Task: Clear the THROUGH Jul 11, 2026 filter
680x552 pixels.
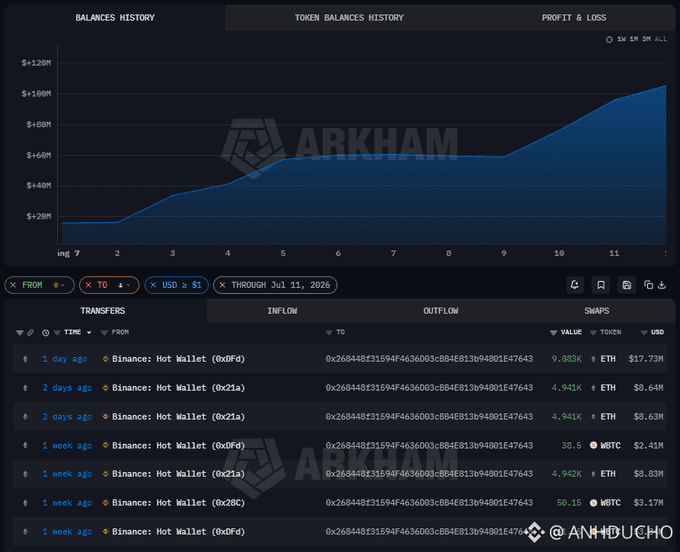Action: point(222,285)
